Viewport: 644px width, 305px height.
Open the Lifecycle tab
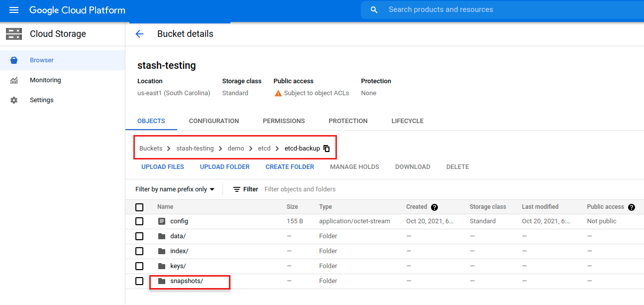[x=407, y=121]
